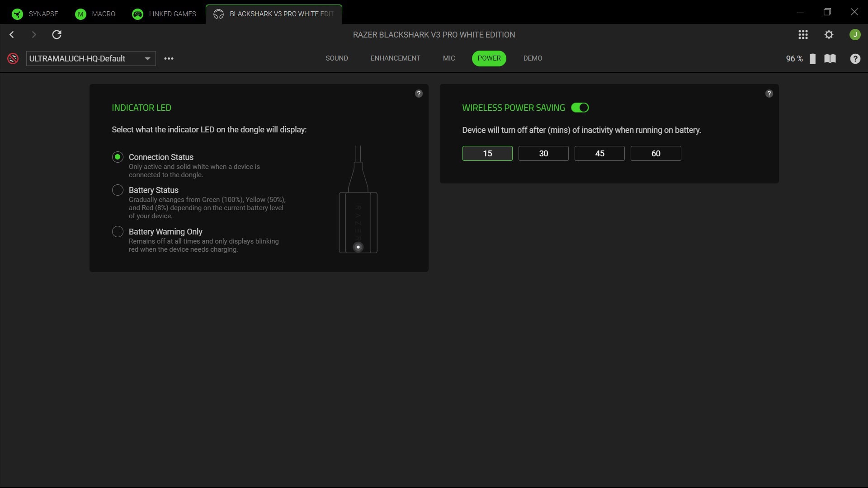Open Synapse settings gear
868x488 pixels.
coord(829,35)
